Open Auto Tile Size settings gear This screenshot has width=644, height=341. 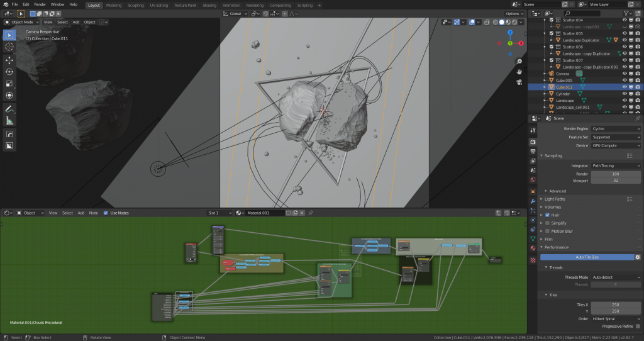coord(637,257)
